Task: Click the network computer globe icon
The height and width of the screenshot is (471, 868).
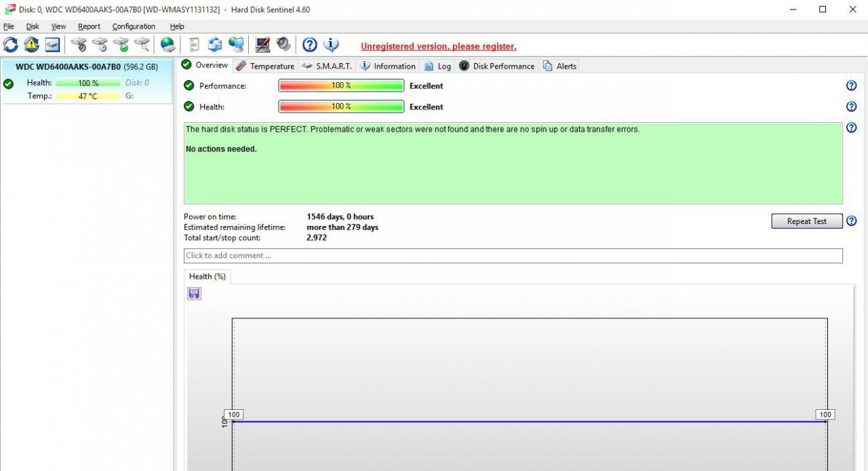Action: 236,45
